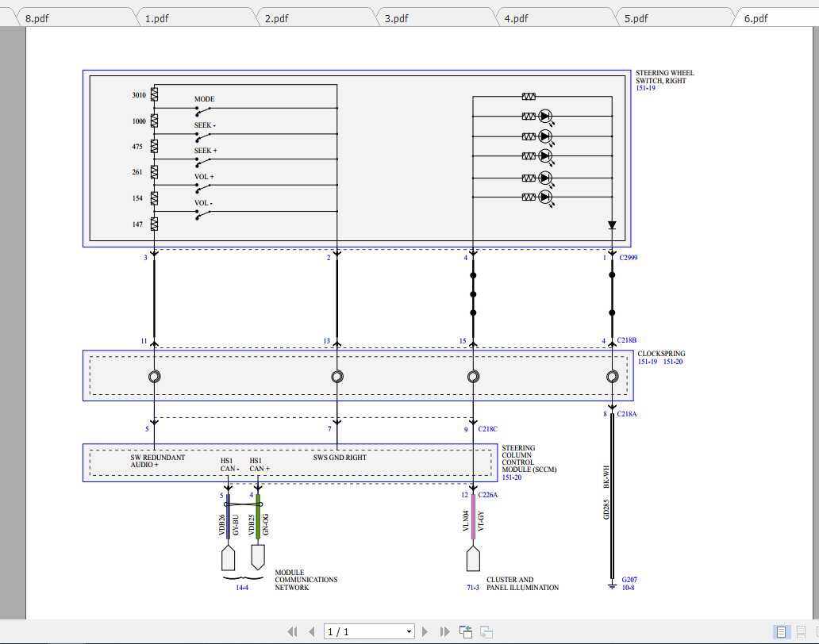
Task: Select the 5.pdf tab
Action: tap(636, 18)
